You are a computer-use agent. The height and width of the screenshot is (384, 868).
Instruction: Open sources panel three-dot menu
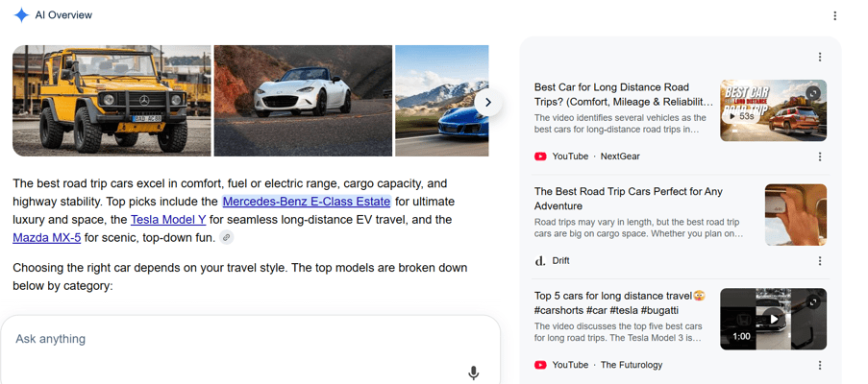coord(820,57)
